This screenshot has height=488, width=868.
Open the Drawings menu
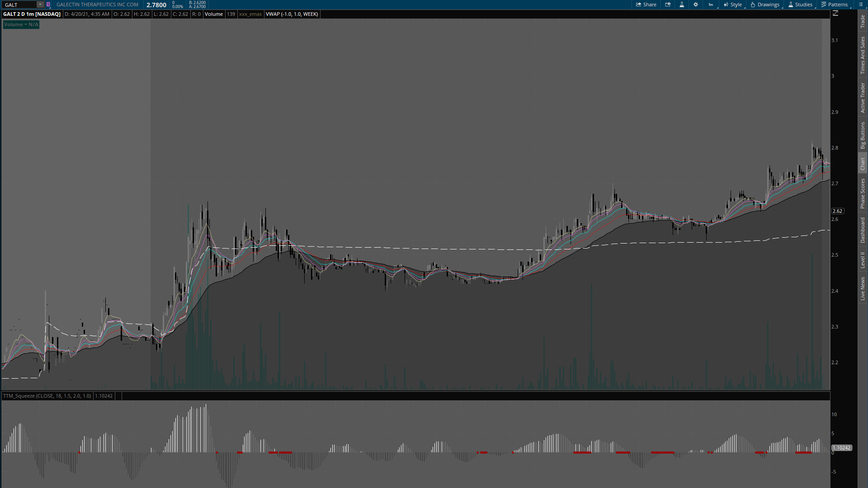(765, 5)
